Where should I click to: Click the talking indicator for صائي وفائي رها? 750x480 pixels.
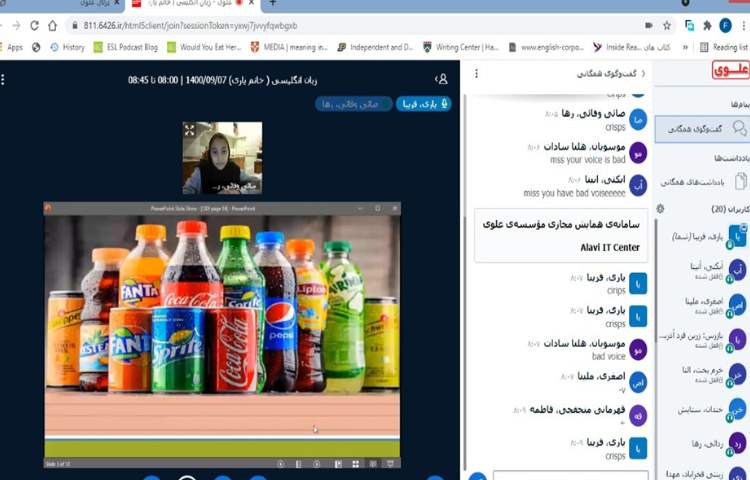click(353, 104)
